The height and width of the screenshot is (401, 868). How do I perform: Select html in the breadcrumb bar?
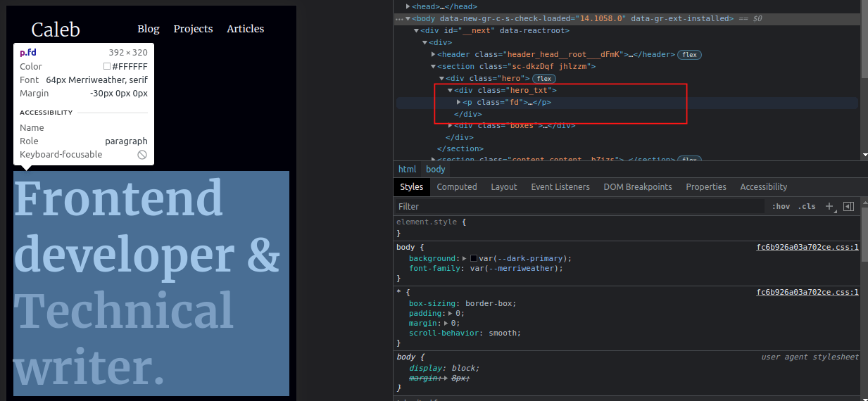point(407,170)
